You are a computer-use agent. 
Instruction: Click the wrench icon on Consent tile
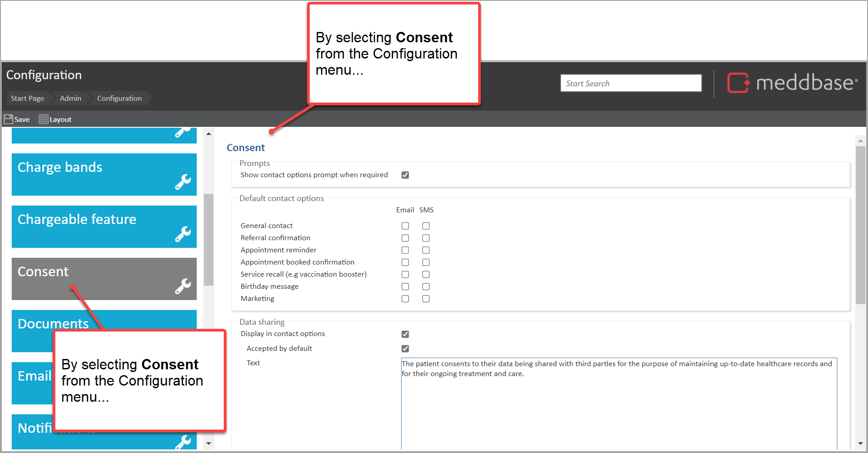coord(183,286)
